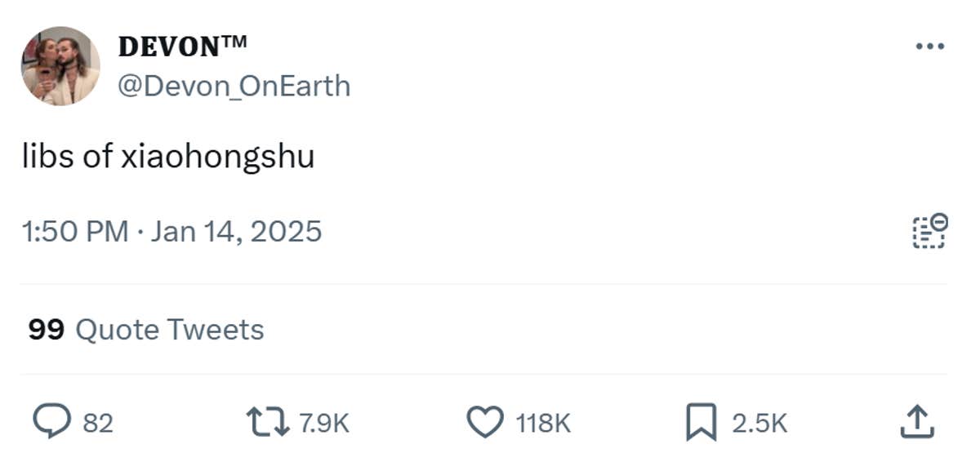
Task: View the Quote Tweets list
Action: pyautogui.click(x=169, y=330)
